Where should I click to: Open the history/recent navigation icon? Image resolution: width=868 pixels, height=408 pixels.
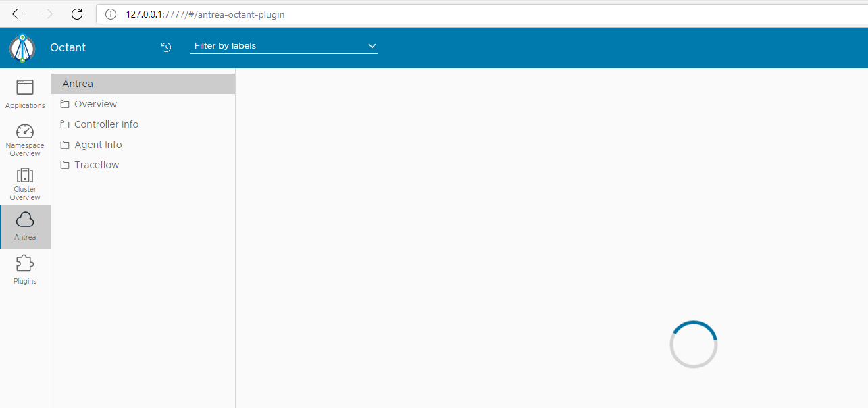pyautogui.click(x=165, y=47)
